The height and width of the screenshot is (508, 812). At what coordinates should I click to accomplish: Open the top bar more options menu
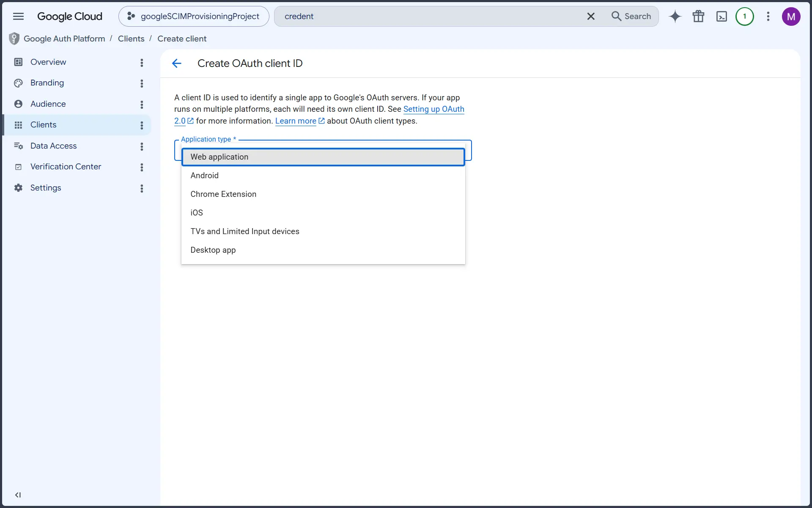[x=768, y=17]
